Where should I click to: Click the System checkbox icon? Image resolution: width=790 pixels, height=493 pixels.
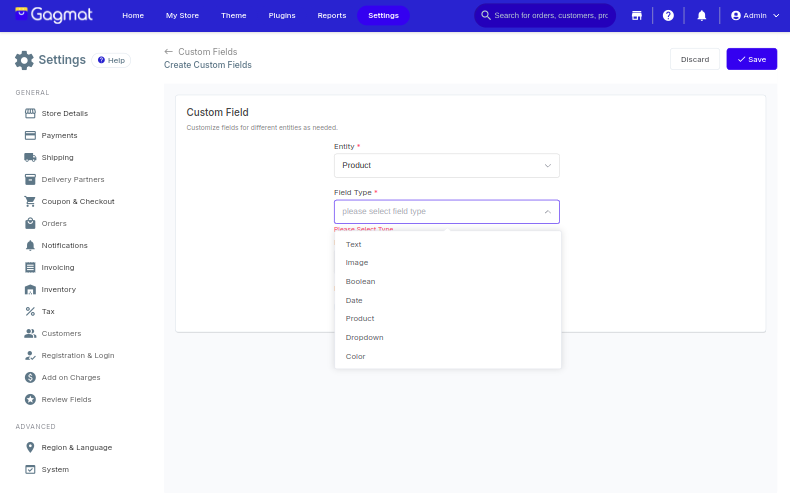click(x=30, y=469)
